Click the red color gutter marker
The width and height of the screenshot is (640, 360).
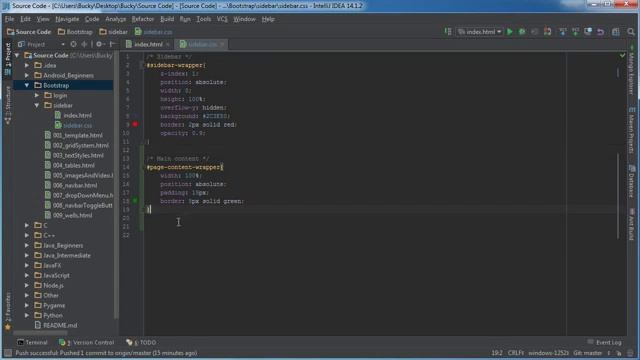[x=135, y=124]
